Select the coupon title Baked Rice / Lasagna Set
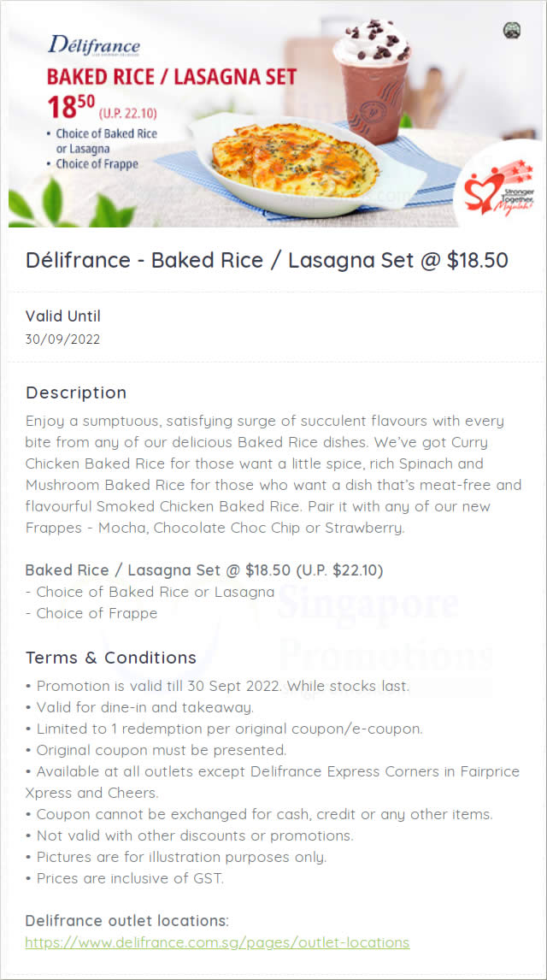Viewport: 547px width, 980px height. click(267, 260)
